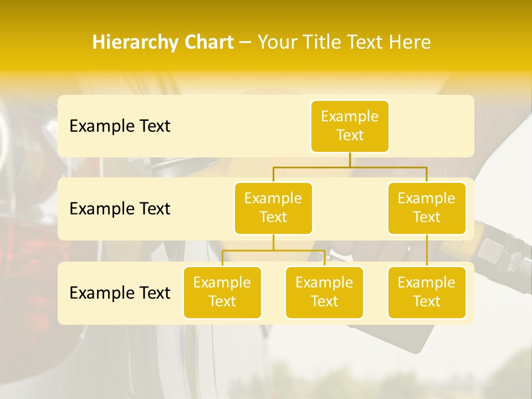This screenshot has height=399, width=532.
Task: Select the slide title 'Hierarchy Chart'
Action: point(163,42)
